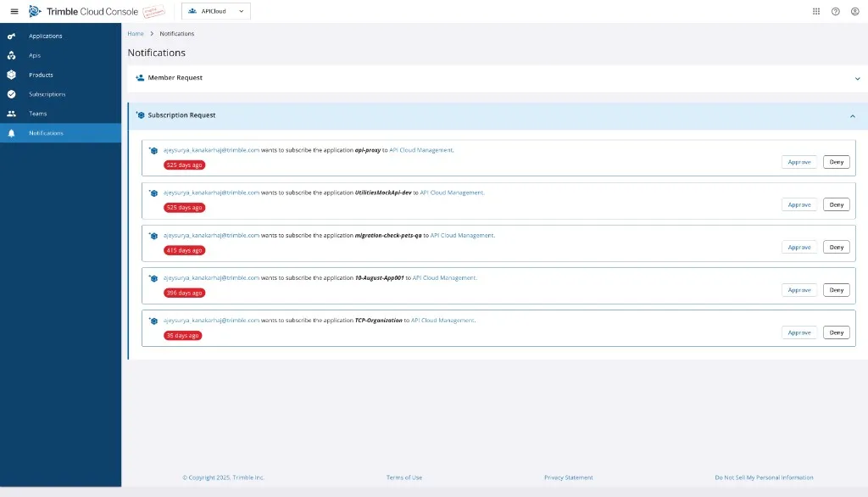Open API Cloud Management link in migration-check-pets-qa row

coord(462,236)
